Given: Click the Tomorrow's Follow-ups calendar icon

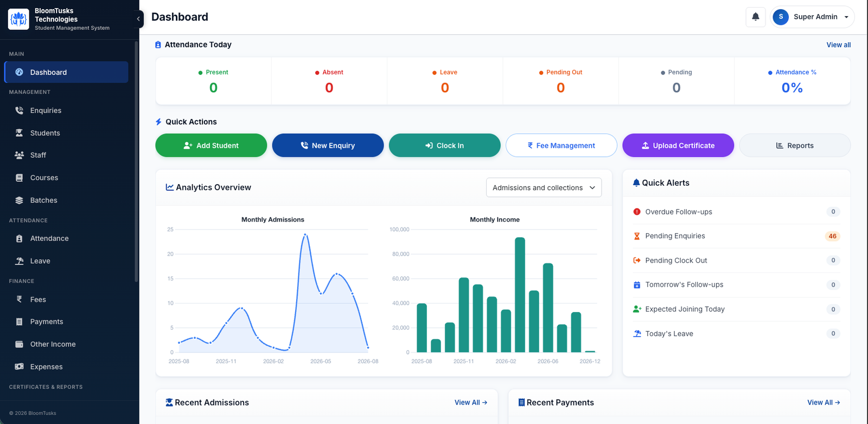Looking at the screenshot, I should pyautogui.click(x=637, y=285).
